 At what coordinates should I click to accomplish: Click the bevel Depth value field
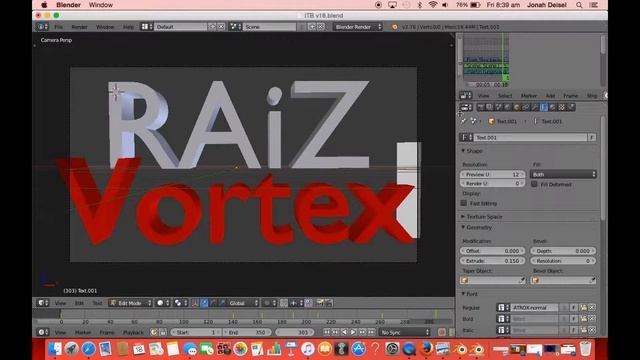click(563, 251)
